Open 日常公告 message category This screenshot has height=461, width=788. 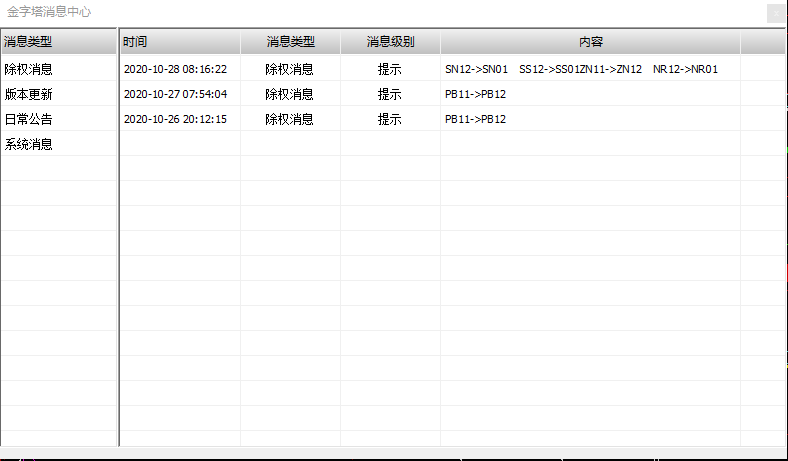tap(28, 119)
